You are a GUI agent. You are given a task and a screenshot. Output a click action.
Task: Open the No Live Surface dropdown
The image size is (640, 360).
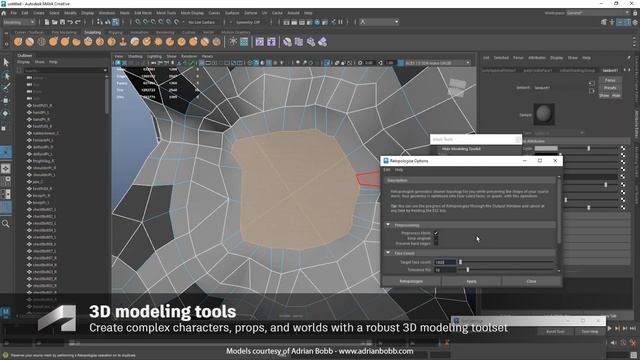(203, 22)
